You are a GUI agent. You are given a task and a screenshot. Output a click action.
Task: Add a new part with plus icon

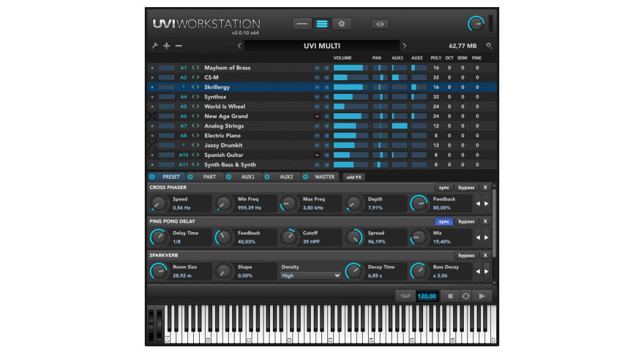tap(167, 45)
